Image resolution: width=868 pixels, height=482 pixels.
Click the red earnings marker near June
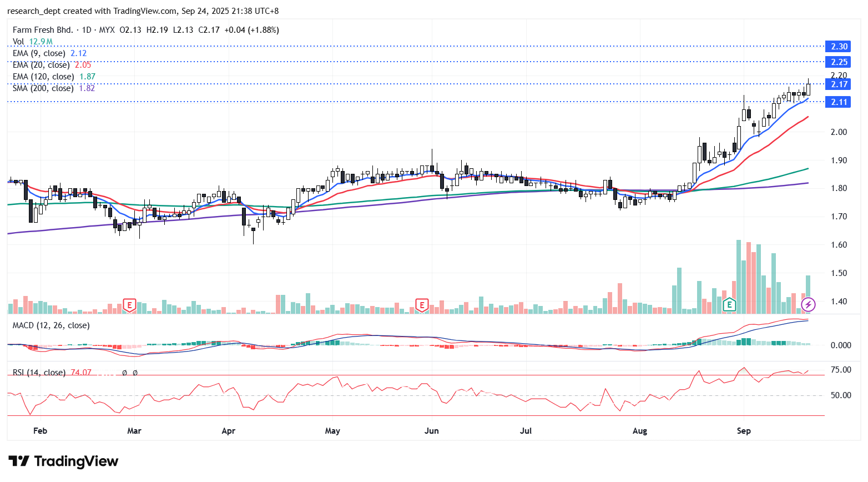click(x=422, y=305)
